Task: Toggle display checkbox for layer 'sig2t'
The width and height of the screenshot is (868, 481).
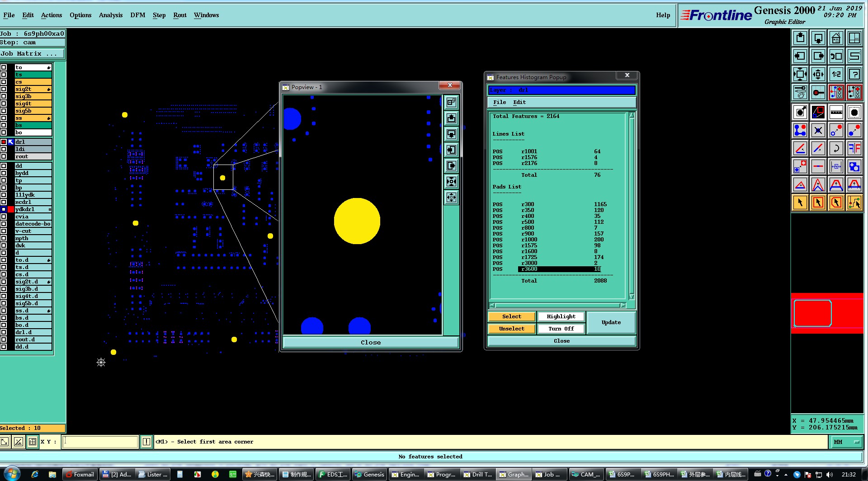Action: pos(4,89)
